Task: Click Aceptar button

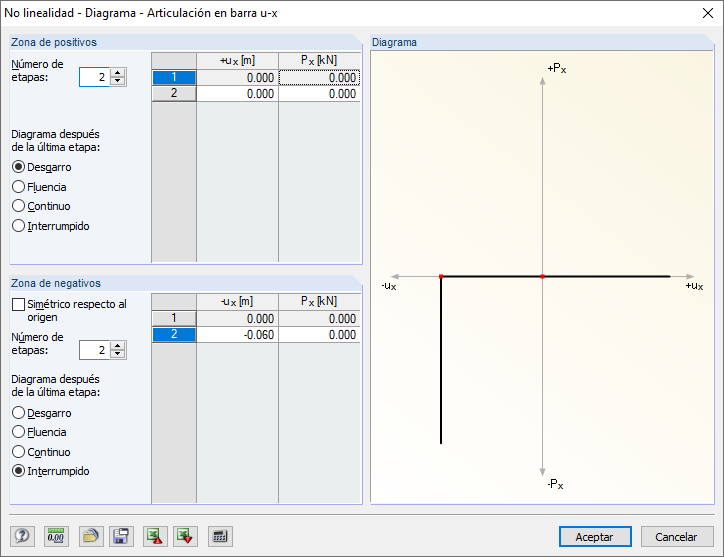Action: 595,537
